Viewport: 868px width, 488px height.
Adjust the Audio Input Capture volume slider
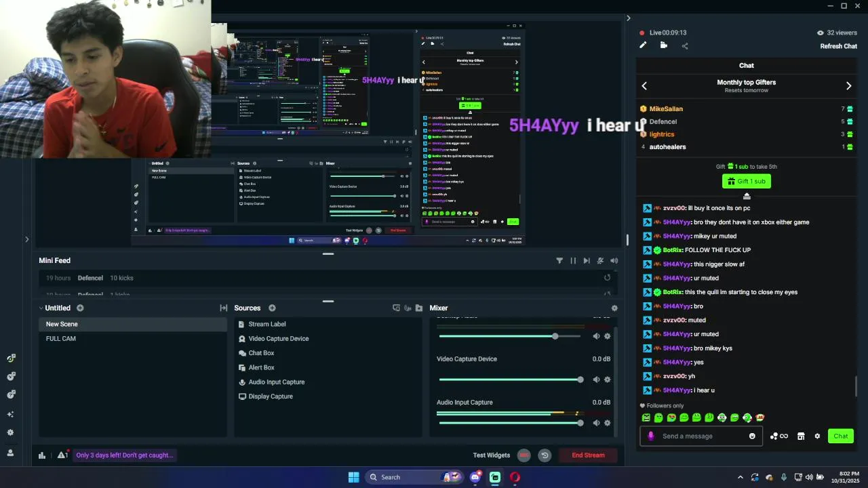tap(510, 423)
